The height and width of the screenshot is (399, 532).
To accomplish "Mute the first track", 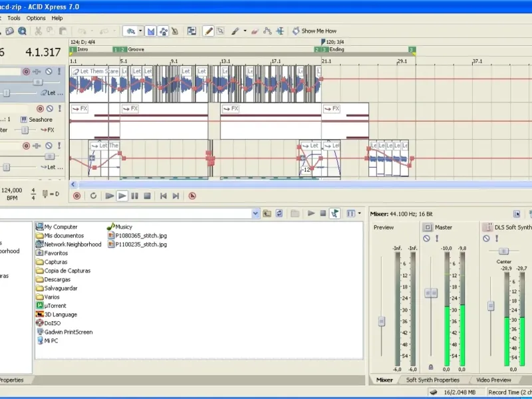I will coord(49,72).
